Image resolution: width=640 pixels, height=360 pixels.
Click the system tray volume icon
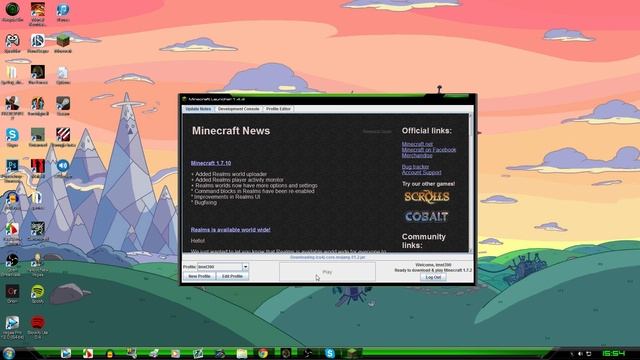pos(580,353)
